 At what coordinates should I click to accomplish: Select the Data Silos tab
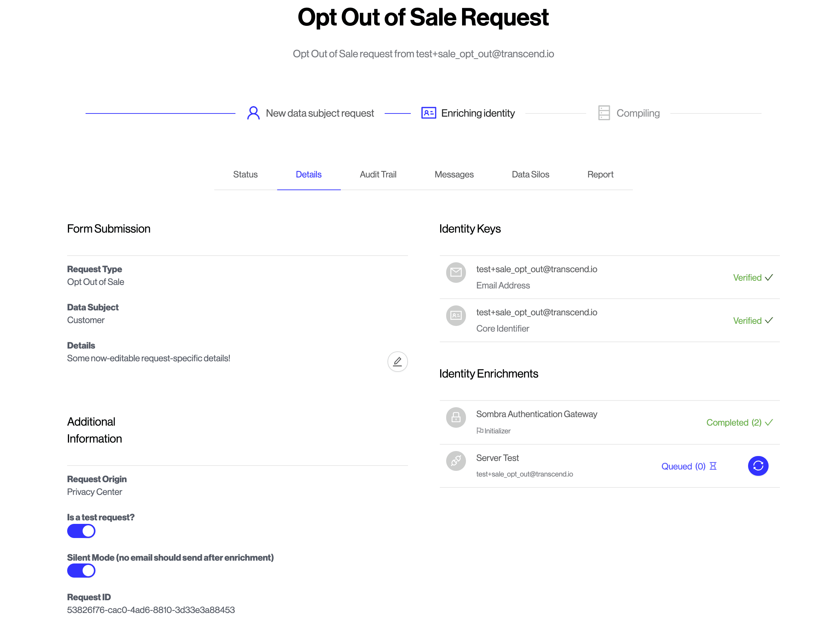click(x=530, y=175)
